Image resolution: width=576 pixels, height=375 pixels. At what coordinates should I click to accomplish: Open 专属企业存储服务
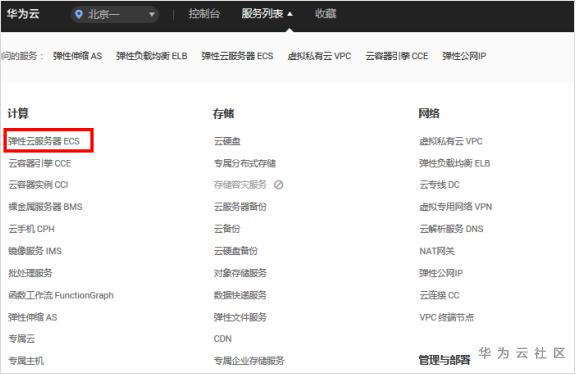(249, 361)
